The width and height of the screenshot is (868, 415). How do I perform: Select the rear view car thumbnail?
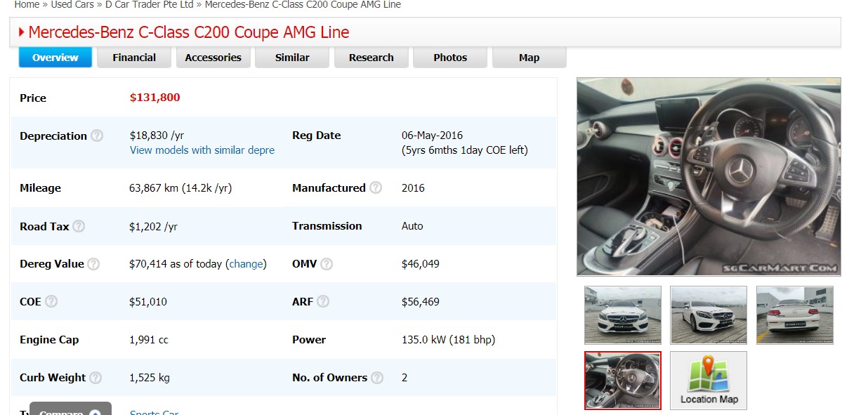click(x=794, y=315)
